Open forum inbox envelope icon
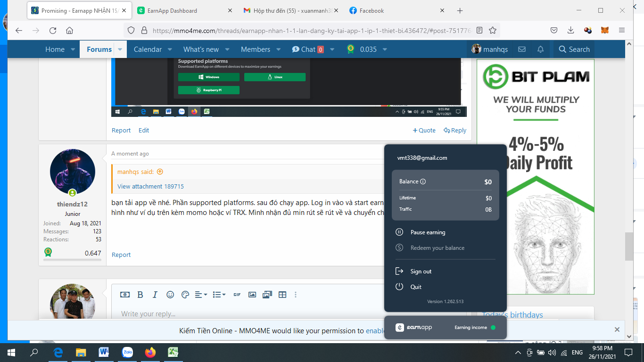Image resolution: width=644 pixels, height=362 pixels. pos(522,49)
